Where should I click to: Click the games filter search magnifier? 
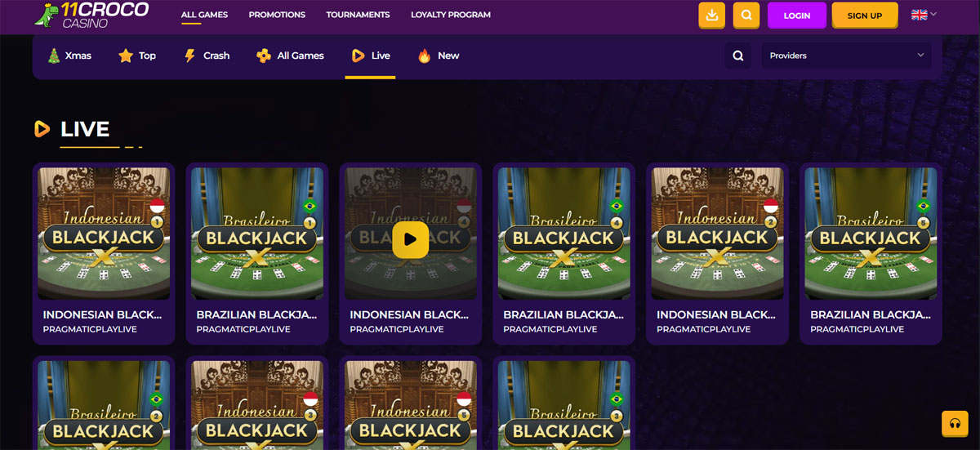point(737,56)
